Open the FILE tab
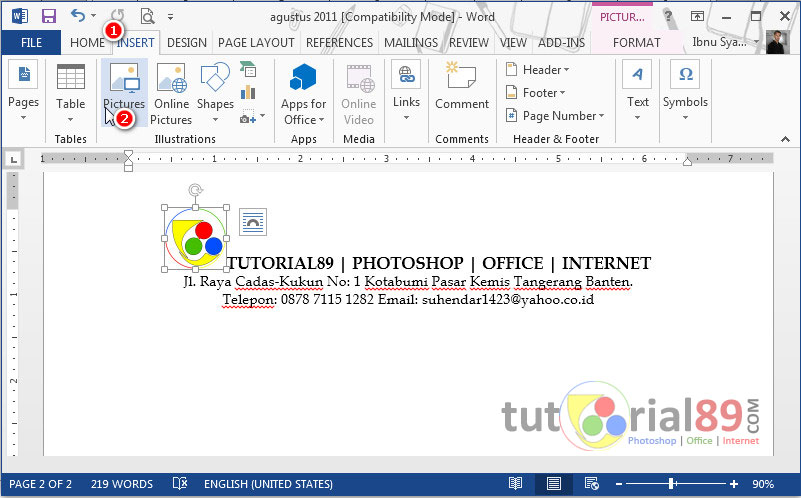 (x=31, y=43)
